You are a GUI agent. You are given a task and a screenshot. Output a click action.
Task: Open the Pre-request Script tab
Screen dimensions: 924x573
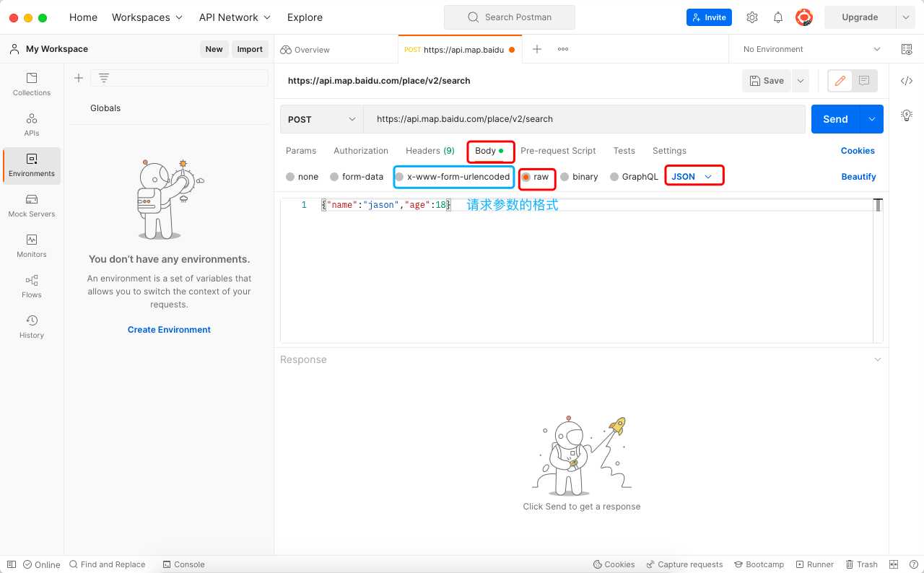pyautogui.click(x=558, y=151)
